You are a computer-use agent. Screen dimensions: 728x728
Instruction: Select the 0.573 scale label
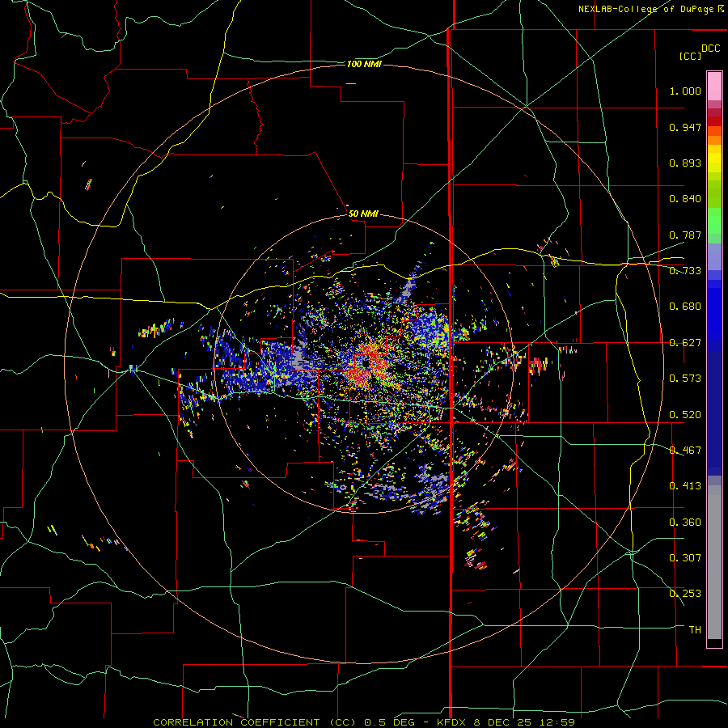[685, 379]
